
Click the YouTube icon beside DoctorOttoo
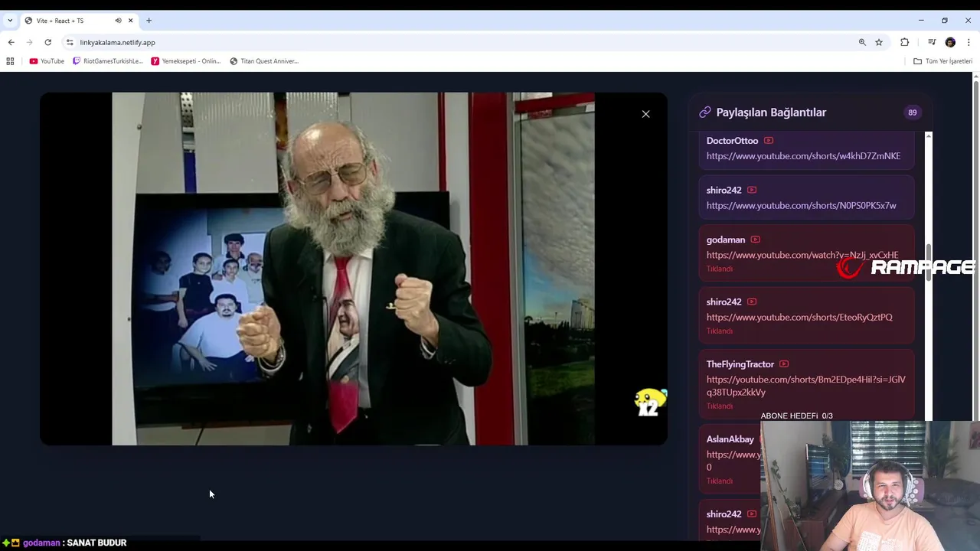(768, 141)
